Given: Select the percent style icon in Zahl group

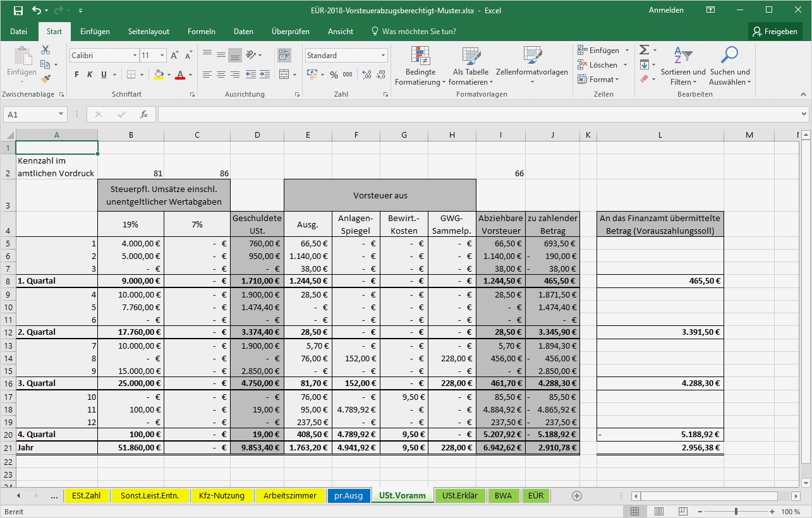Looking at the screenshot, I should pos(333,75).
